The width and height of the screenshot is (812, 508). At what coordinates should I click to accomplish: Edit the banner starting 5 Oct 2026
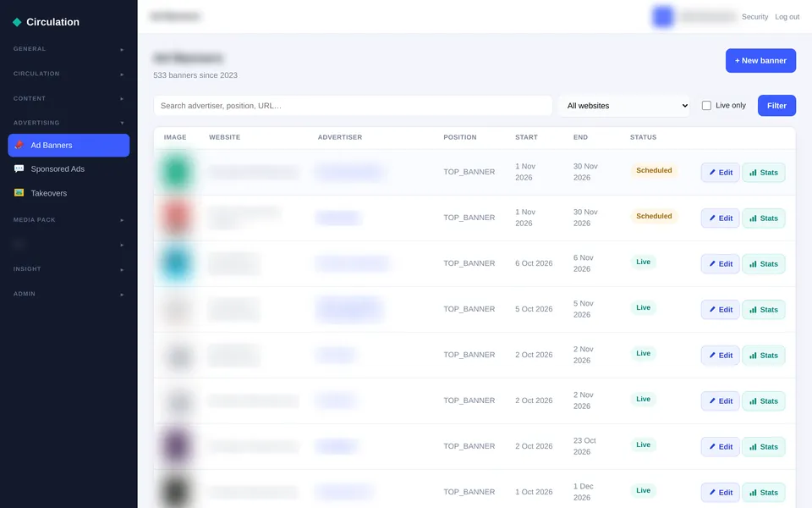coord(721,310)
